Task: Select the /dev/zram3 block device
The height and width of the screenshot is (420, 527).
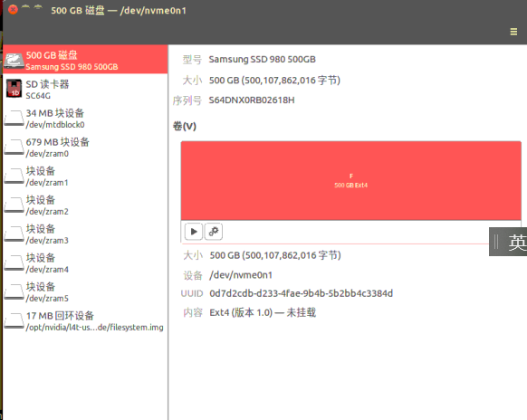Action: click(85, 234)
